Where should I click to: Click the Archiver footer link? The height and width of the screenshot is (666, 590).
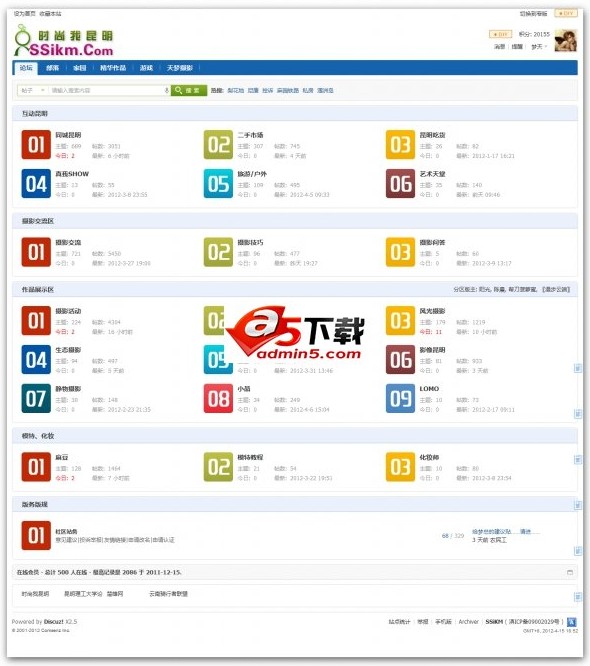pyautogui.click(x=469, y=621)
